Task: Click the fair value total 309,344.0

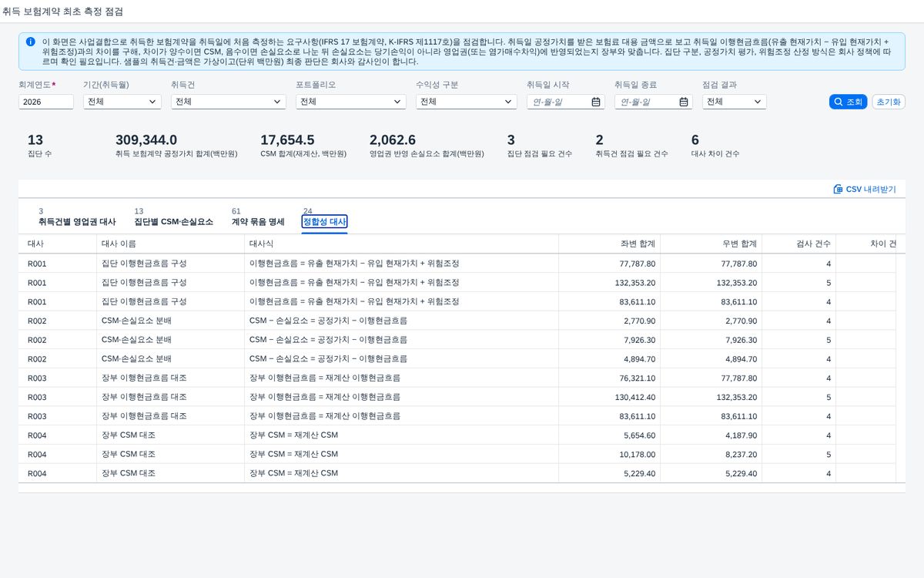Action: 146,140
